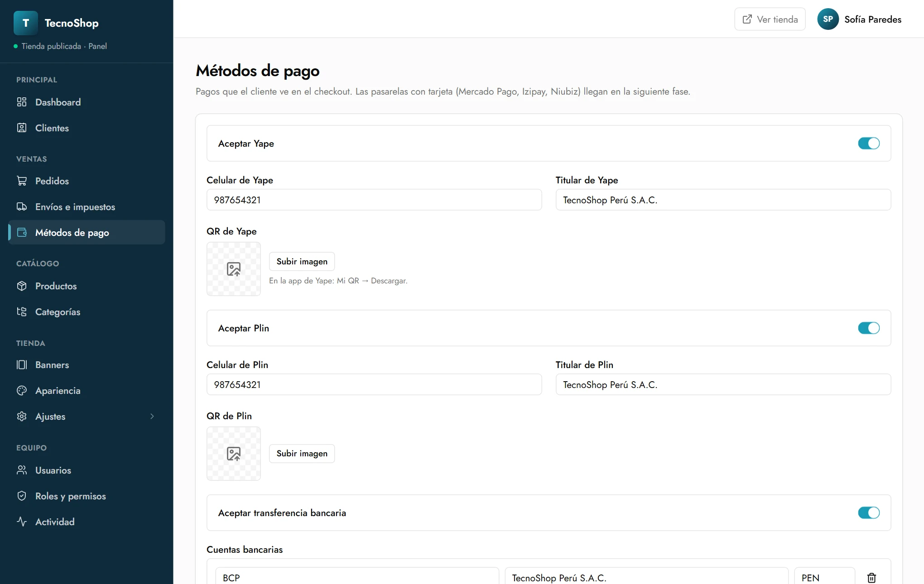Click the Productos box icon

pos(22,286)
